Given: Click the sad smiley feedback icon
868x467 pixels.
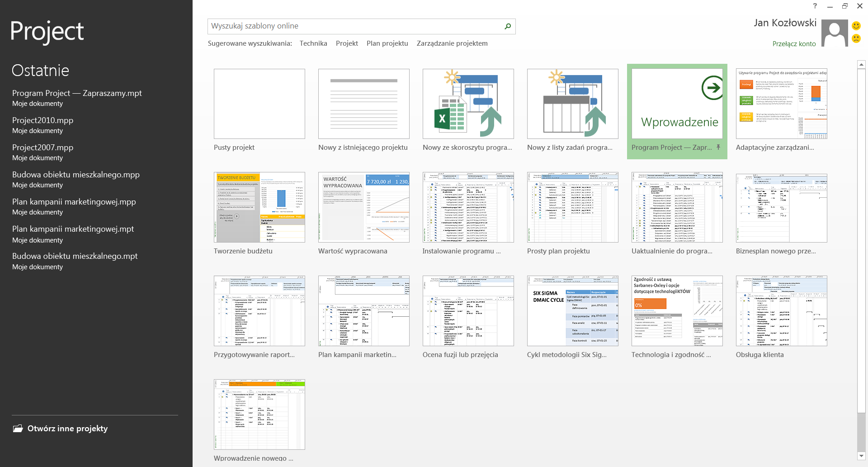Looking at the screenshot, I should click(x=856, y=38).
